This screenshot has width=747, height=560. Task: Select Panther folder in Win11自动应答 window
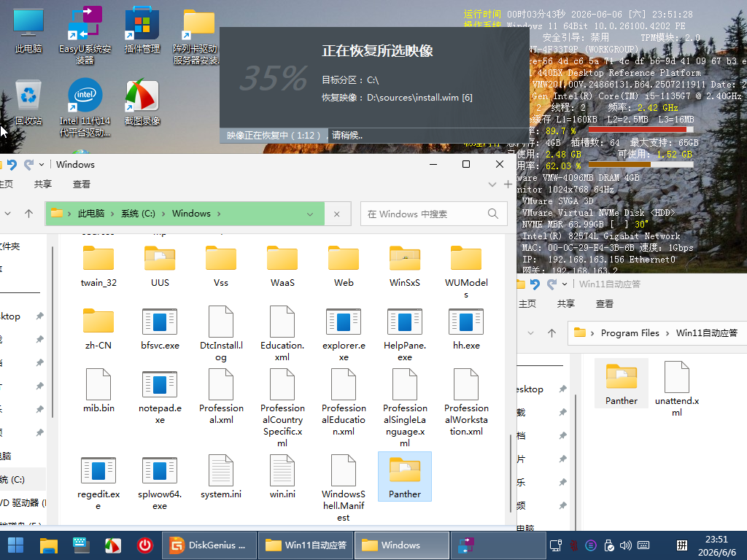click(622, 384)
